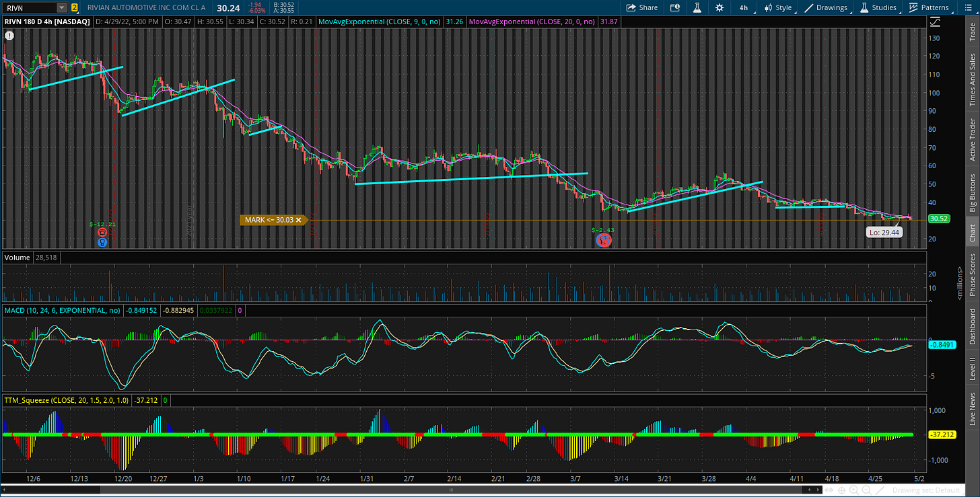Open the Live News side tab

pos(972,409)
